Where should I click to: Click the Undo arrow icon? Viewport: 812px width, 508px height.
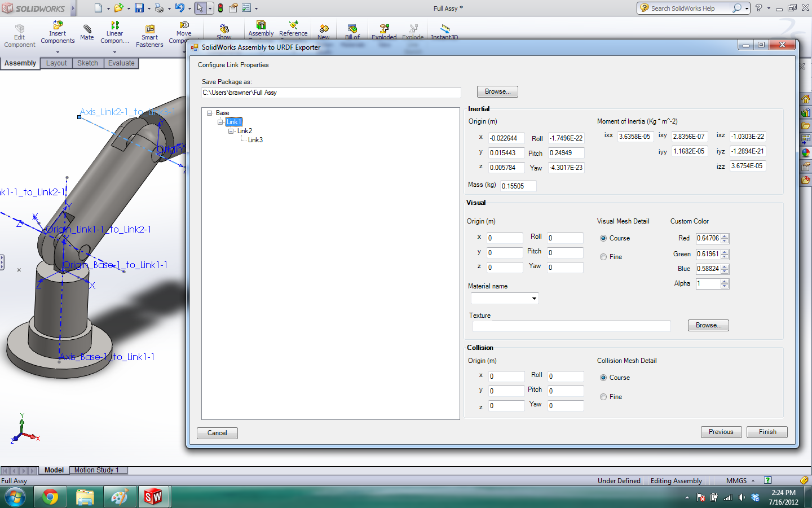tap(179, 8)
